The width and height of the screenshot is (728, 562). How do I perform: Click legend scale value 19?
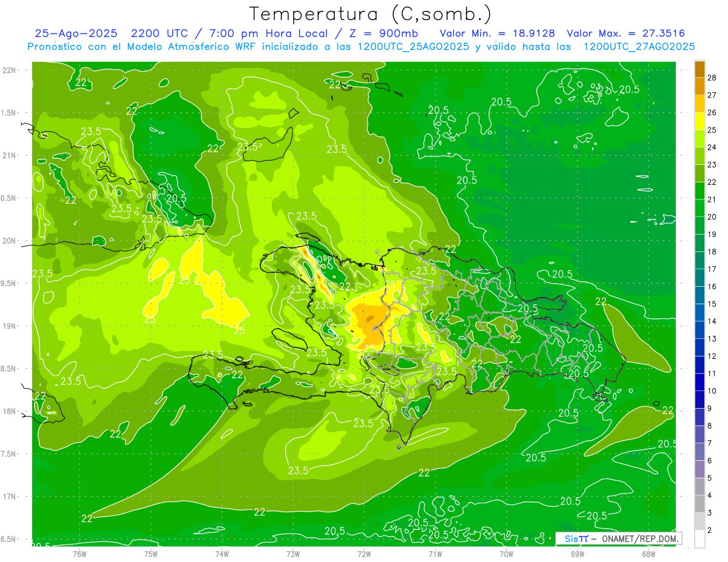[712, 235]
